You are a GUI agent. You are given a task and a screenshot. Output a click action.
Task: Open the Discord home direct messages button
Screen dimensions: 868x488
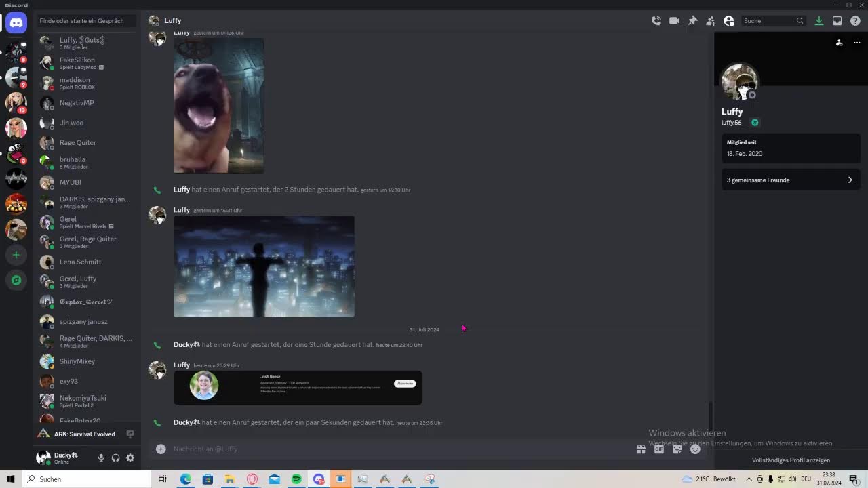point(16,22)
